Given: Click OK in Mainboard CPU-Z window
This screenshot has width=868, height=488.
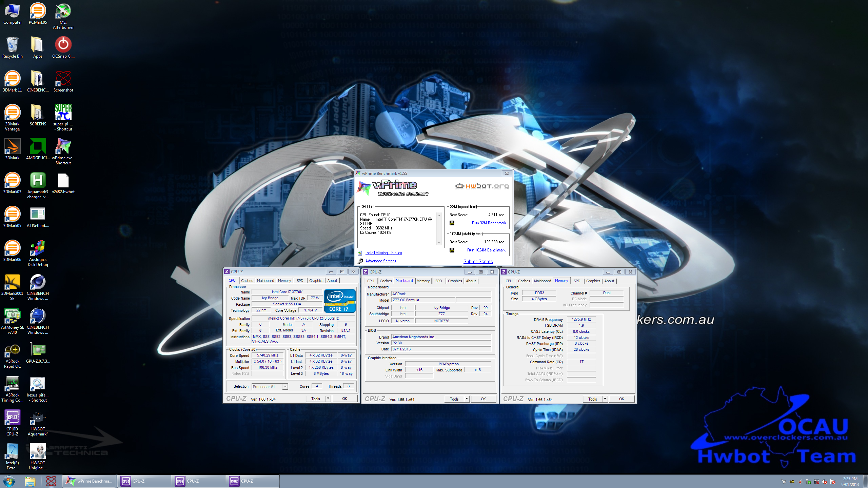Looking at the screenshot, I should [484, 399].
